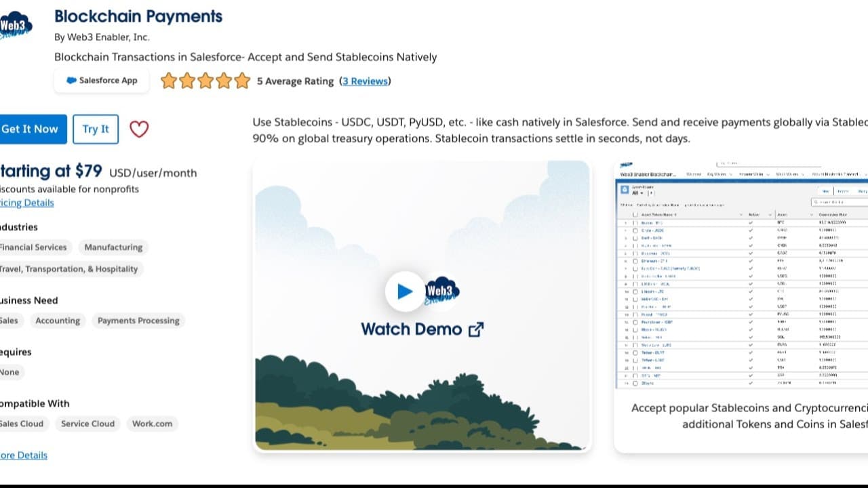Click the Web3 Enabler logo beside the title
The width and height of the screenshot is (868, 488).
pyautogui.click(x=15, y=27)
